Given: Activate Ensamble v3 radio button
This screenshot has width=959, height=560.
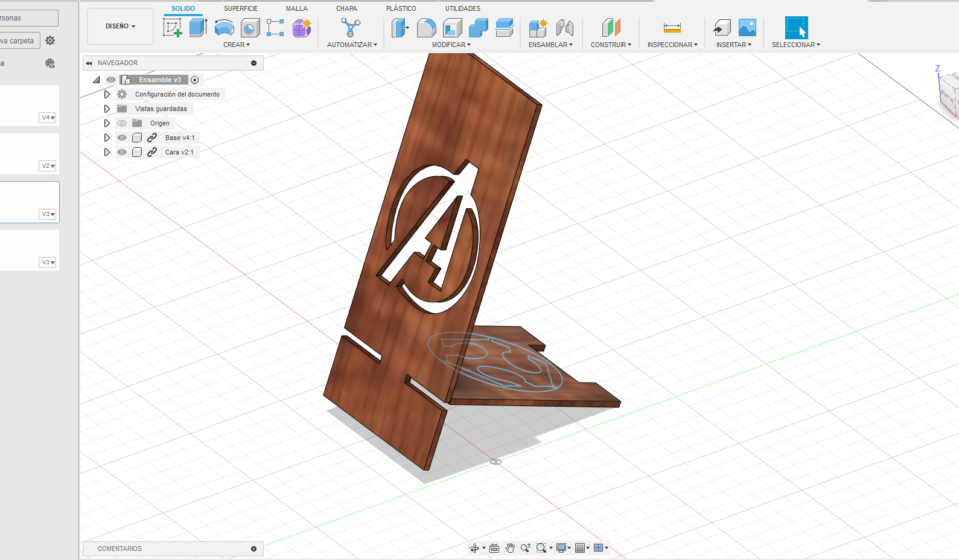Looking at the screenshot, I should pos(194,80).
